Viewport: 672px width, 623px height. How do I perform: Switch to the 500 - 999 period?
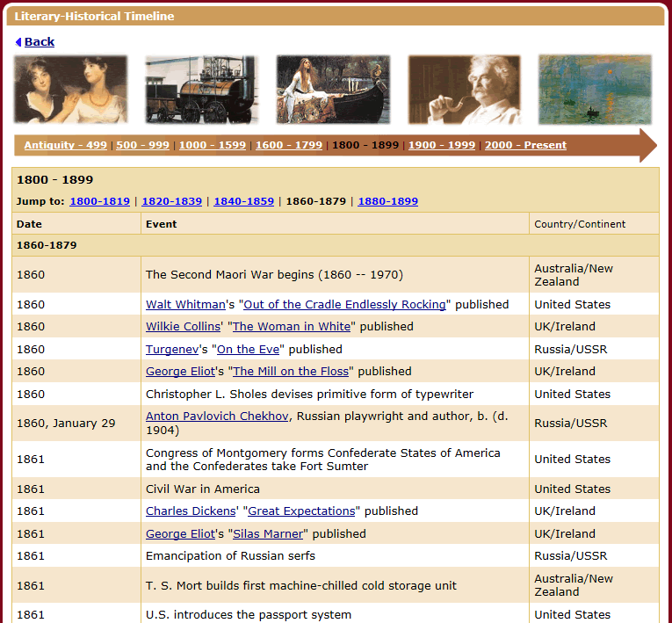pyautogui.click(x=142, y=145)
